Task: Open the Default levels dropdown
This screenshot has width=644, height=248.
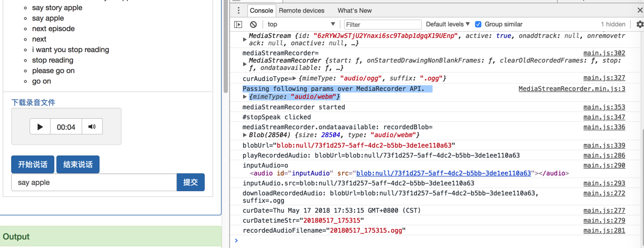Action: tap(448, 24)
